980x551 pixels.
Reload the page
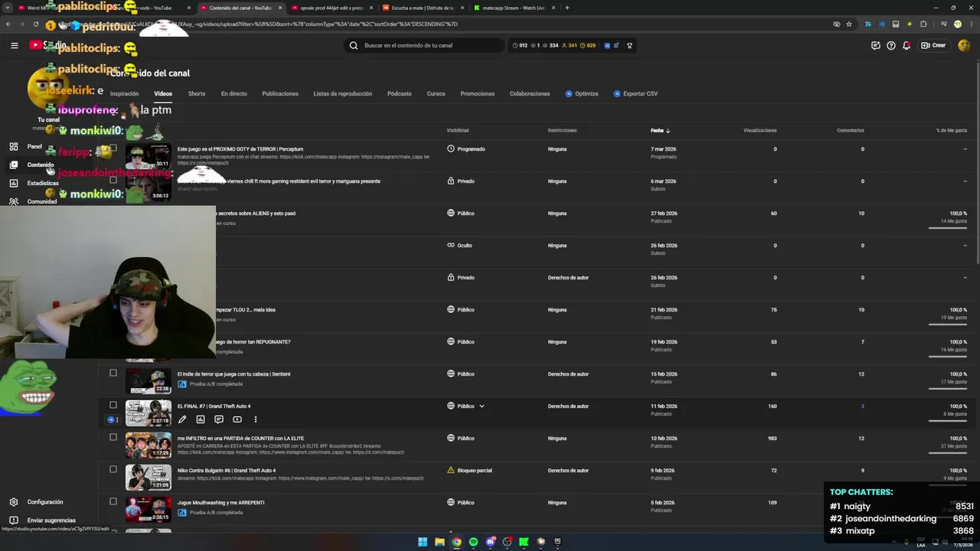(35, 24)
